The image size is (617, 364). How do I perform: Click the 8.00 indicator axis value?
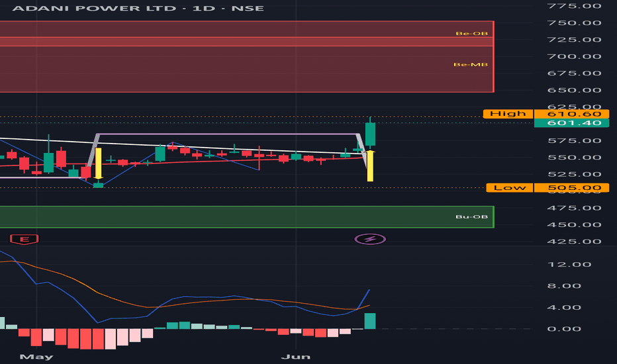tap(564, 286)
